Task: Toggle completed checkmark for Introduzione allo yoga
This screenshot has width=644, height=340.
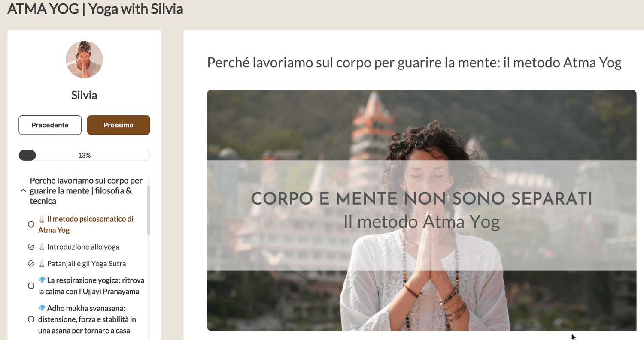Action: tap(31, 247)
